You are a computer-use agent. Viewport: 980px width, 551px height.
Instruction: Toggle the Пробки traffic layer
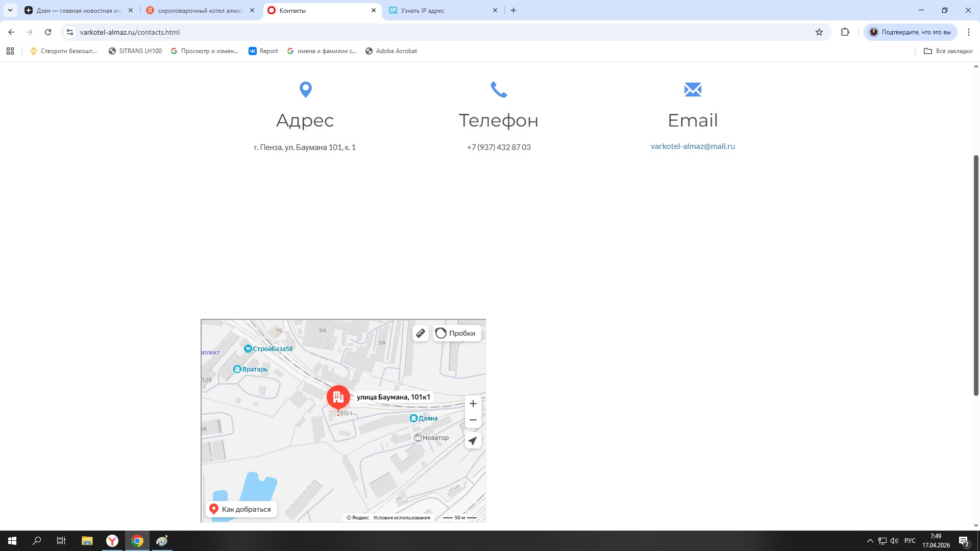point(457,333)
